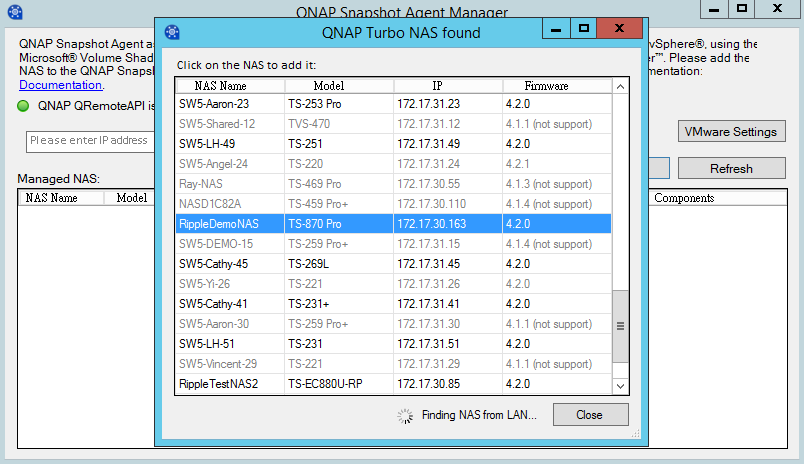Sort by NAS Name column in dialog
The height and width of the screenshot is (464, 804).
tap(230, 86)
